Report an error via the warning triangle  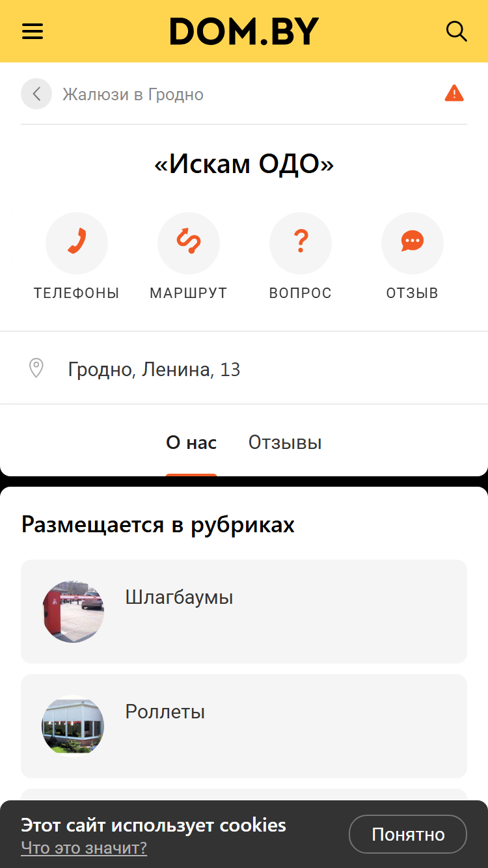click(454, 94)
